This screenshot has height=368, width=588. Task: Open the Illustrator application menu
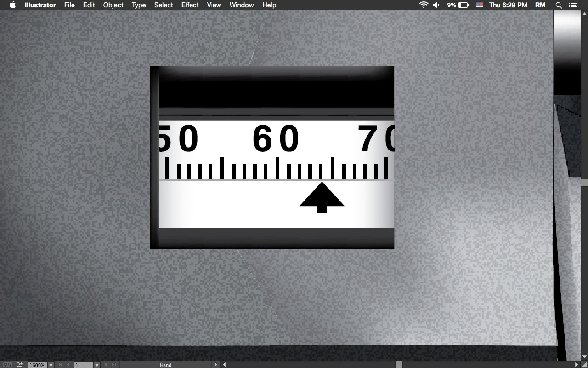(x=40, y=5)
